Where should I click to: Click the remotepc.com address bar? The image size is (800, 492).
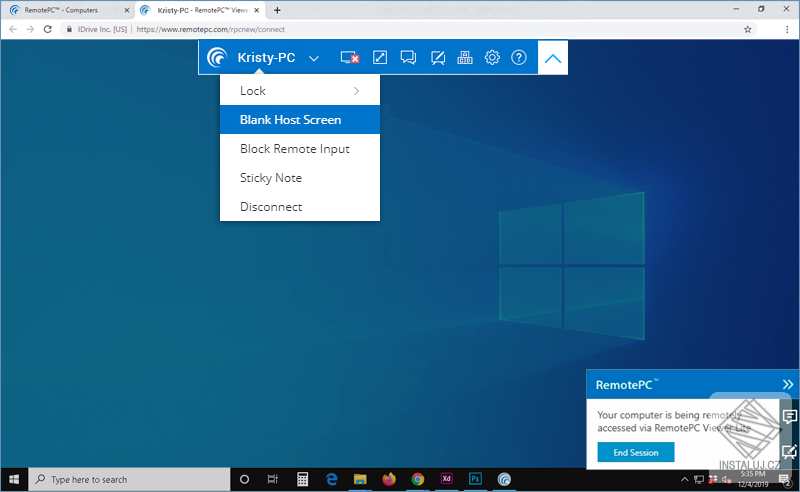[408, 29]
